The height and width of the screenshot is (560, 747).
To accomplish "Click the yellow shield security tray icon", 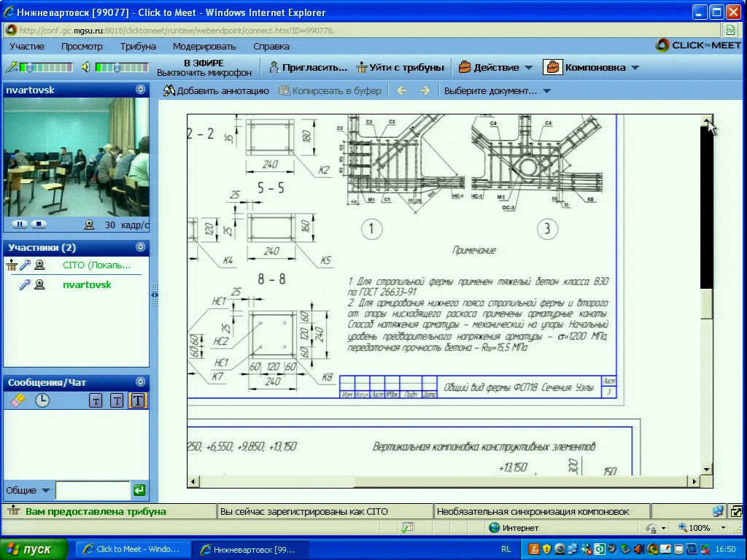I will pos(546,549).
